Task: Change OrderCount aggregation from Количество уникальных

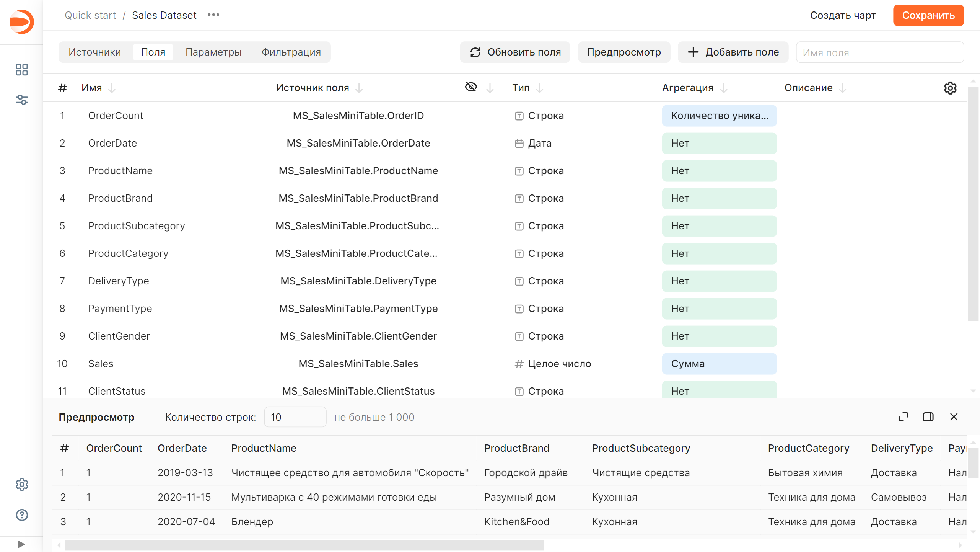Action: (719, 116)
